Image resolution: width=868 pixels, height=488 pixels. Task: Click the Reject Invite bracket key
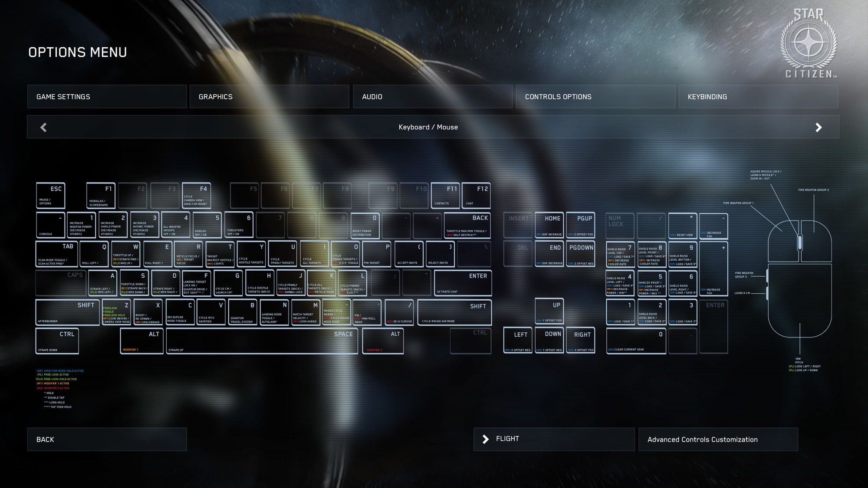point(440,254)
